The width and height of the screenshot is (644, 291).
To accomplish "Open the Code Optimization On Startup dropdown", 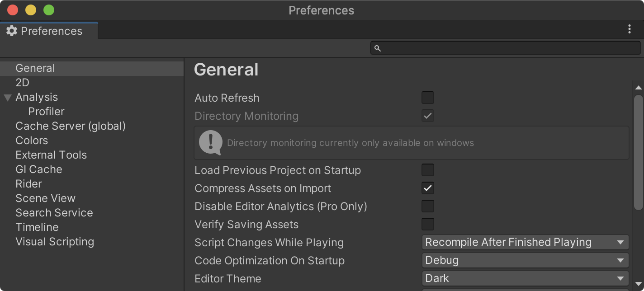I will (525, 260).
